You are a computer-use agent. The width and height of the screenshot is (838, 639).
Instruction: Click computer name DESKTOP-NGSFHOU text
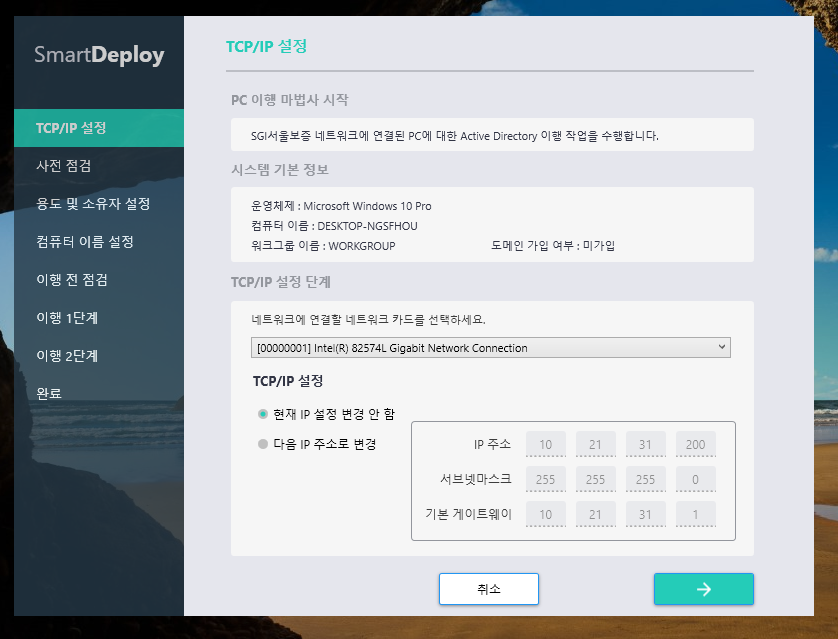367,226
